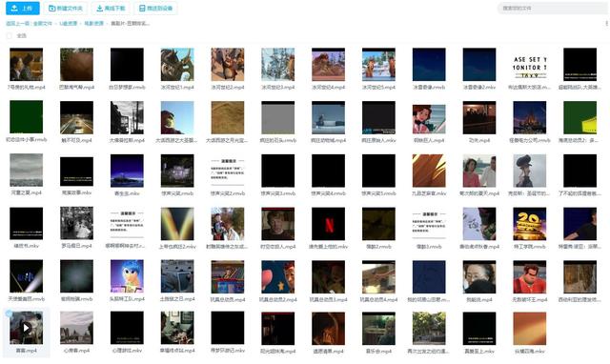
Task: Open 怪兽电力公司.rmvb castle thumbnail
Action: (x=530, y=117)
